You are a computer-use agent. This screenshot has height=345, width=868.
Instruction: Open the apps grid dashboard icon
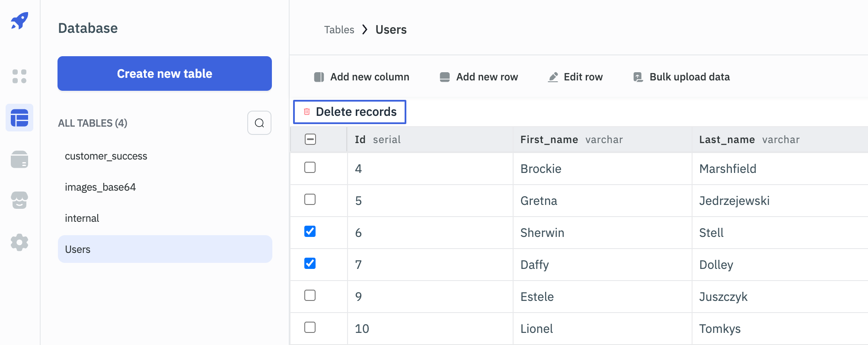pyautogui.click(x=19, y=77)
